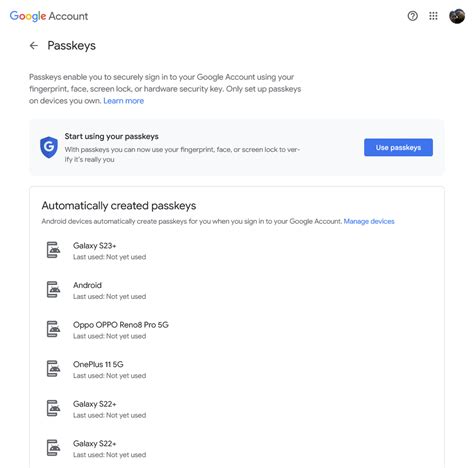Select the OnePlus 11 5G passkey entry
The height and width of the screenshot is (468, 474).
tap(237, 369)
